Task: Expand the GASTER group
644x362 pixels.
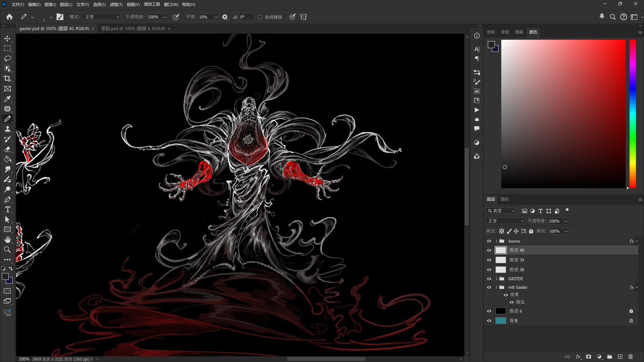Action: [496, 279]
